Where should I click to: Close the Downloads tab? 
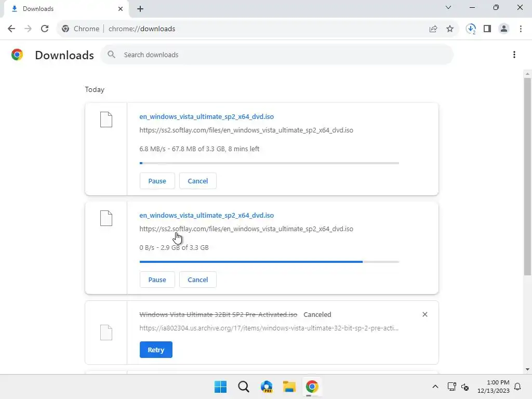coord(121,9)
